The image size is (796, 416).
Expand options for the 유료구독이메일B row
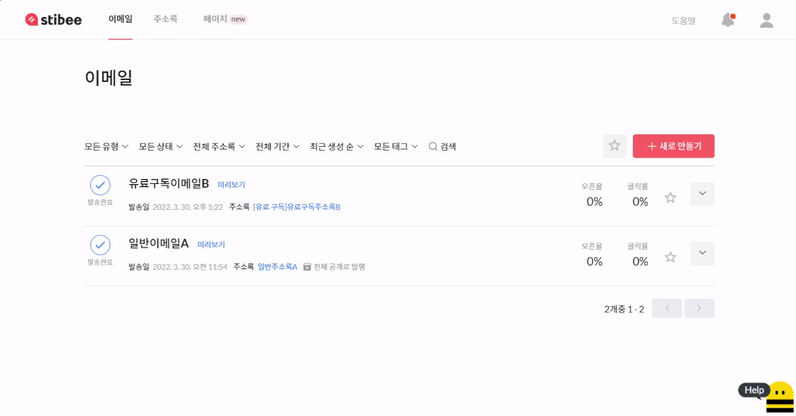702,194
